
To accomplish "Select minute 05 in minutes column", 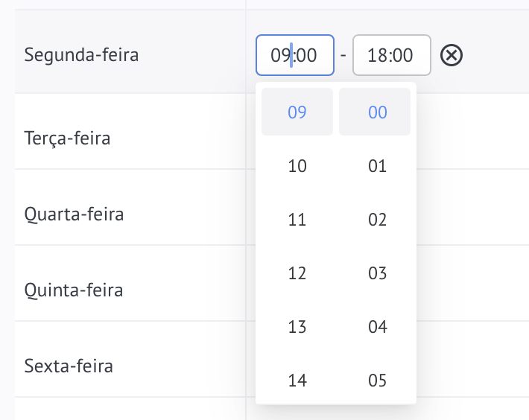I will pos(375,381).
